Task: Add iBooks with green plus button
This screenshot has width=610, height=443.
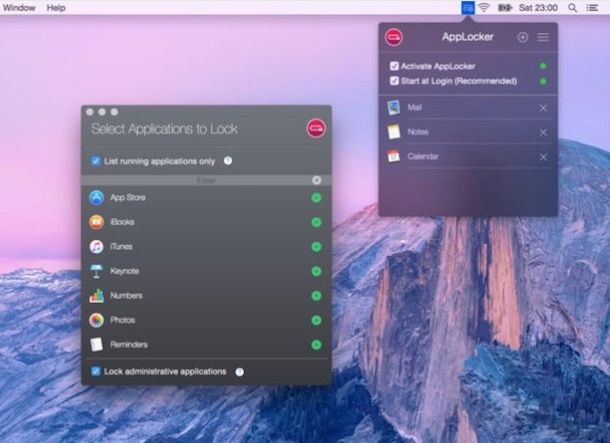Action: tap(316, 222)
